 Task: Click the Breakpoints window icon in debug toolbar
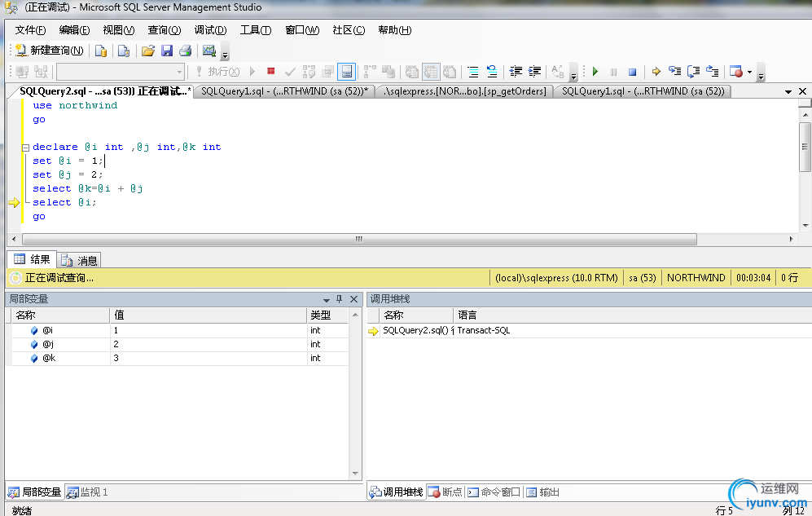tap(736, 72)
